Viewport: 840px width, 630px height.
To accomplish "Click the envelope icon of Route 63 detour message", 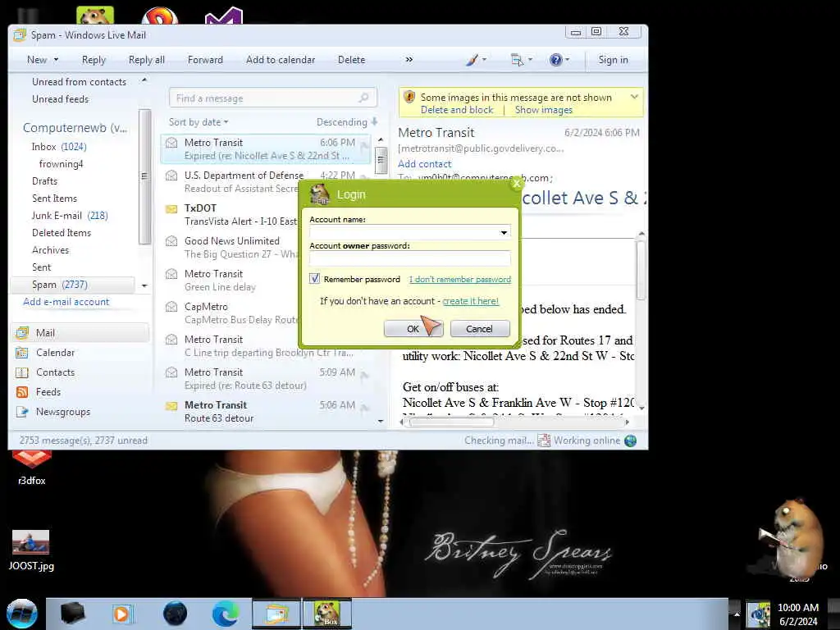I will (x=171, y=405).
